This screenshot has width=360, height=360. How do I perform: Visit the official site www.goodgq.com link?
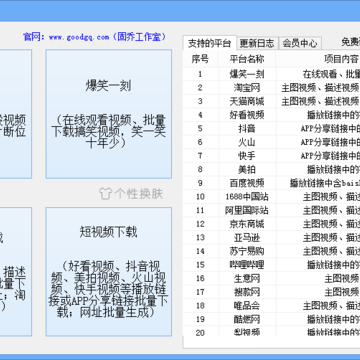(79, 37)
